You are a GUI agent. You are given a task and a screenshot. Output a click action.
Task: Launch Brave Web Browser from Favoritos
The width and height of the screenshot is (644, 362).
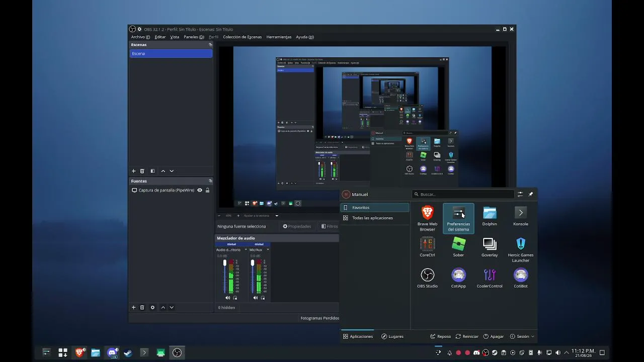(427, 218)
